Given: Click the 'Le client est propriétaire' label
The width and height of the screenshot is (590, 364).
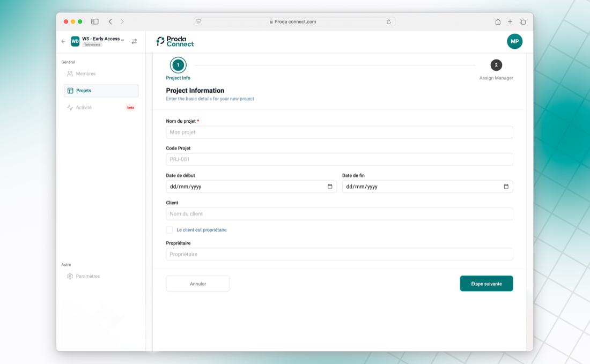Looking at the screenshot, I should (x=202, y=230).
